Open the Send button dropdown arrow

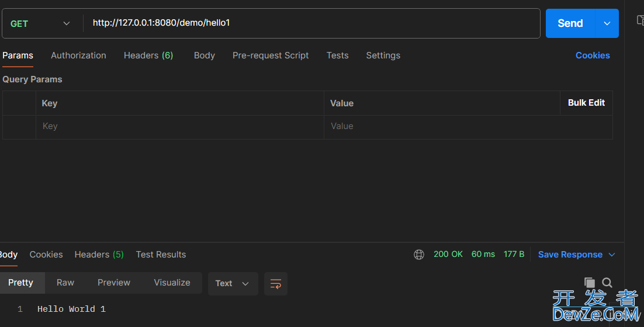pyautogui.click(x=607, y=23)
